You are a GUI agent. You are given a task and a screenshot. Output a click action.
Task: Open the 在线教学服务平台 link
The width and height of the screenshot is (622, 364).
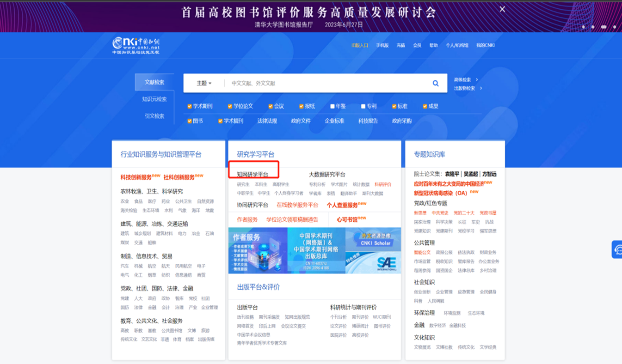297,205
